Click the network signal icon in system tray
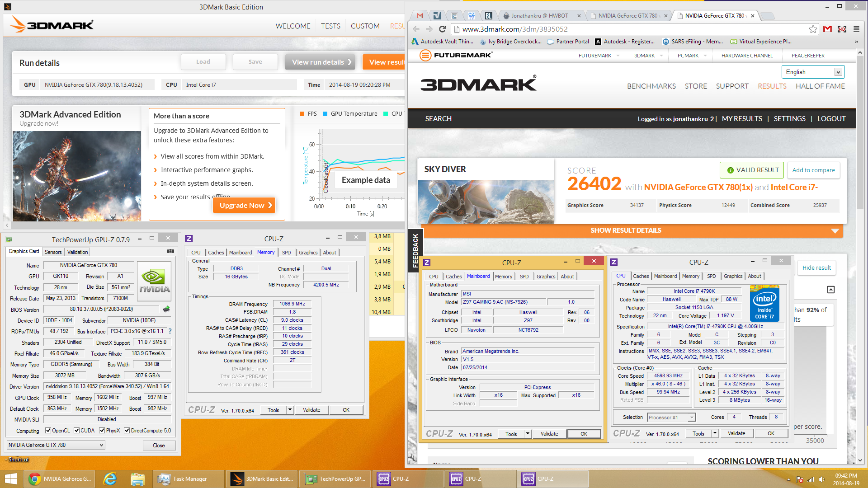This screenshot has width=868, height=488. [811, 479]
